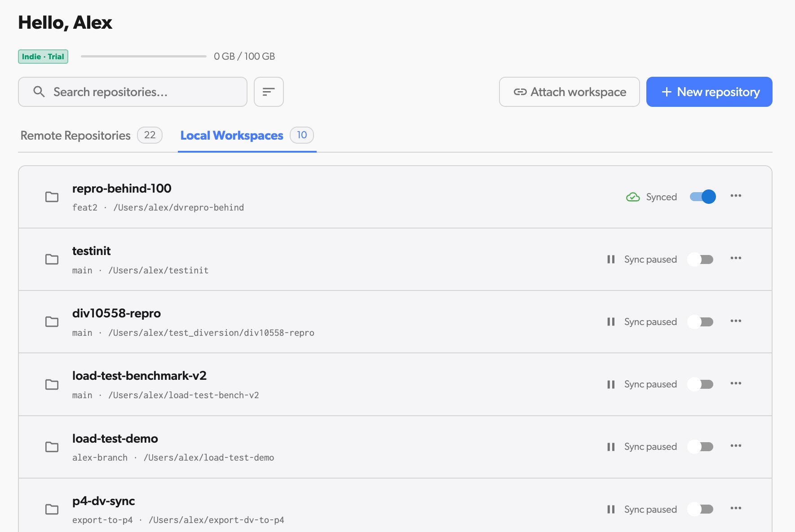Click the pause icon in load-test-demo row
The image size is (795, 532).
(x=611, y=447)
